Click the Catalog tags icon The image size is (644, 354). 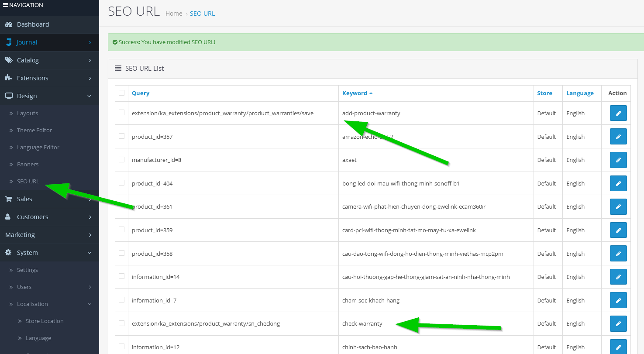click(9, 60)
